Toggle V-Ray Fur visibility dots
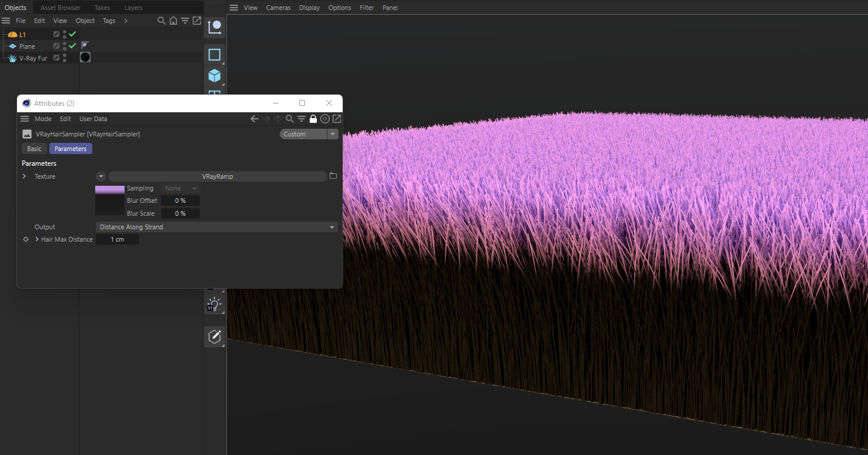Screen dimensions: 868x455 tap(65, 58)
